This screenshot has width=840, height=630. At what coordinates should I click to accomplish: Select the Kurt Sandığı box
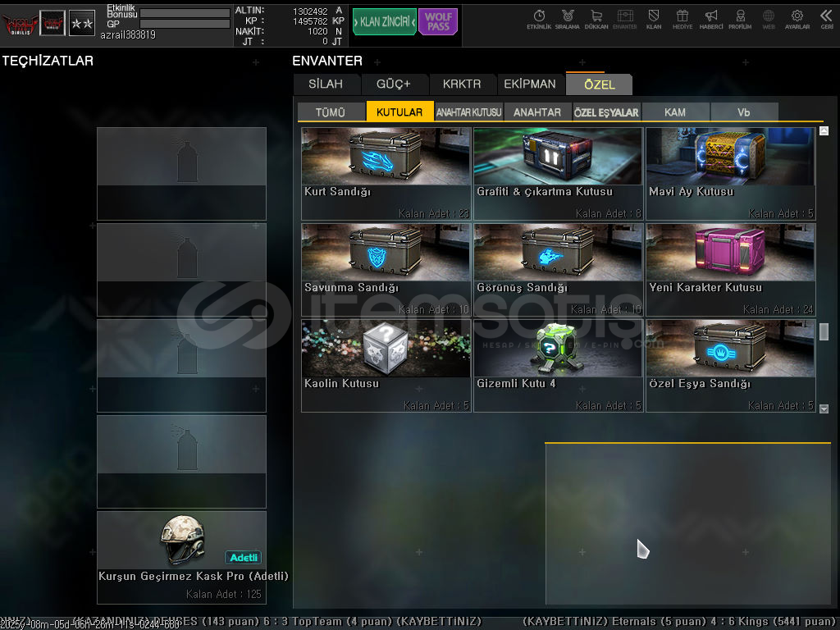click(x=386, y=174)
